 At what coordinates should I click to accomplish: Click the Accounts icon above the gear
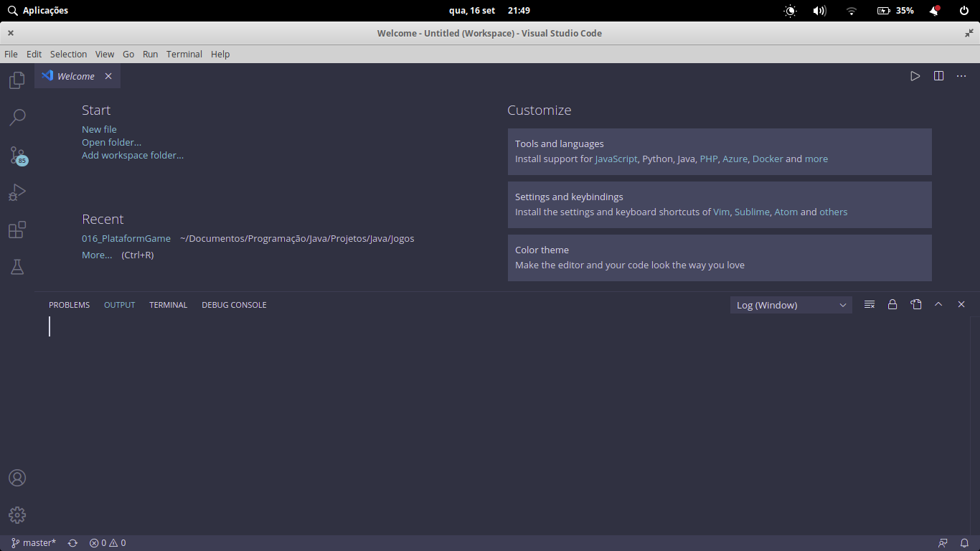[x=17, y=477]
